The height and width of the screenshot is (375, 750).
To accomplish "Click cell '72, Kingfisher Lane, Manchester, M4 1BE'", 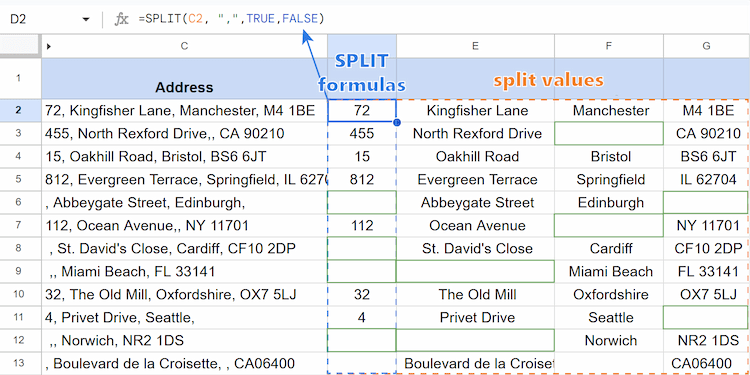I will (184, 110).
